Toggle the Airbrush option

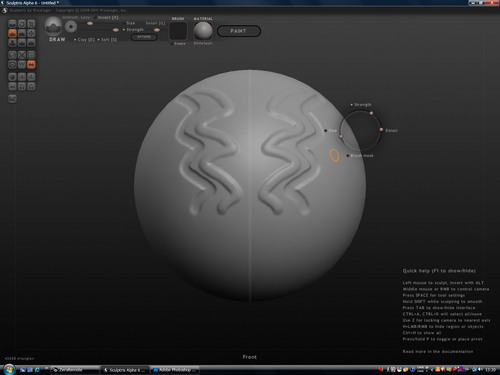(70, 17)
